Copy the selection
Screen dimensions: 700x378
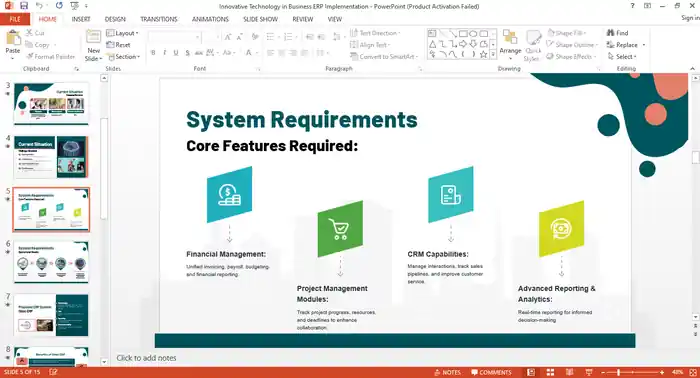click(38, 45)
